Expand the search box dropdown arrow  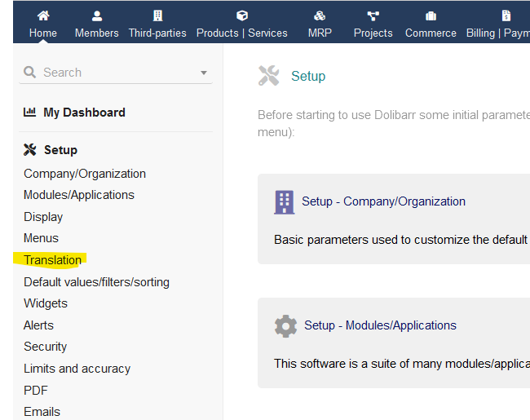pos(204,73)
